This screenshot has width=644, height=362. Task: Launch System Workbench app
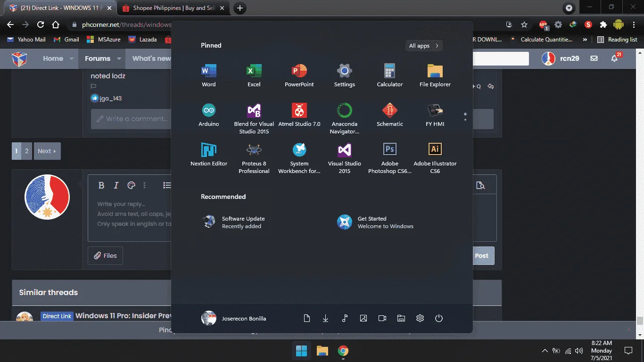pyautogui.click(x=299, y=158)
